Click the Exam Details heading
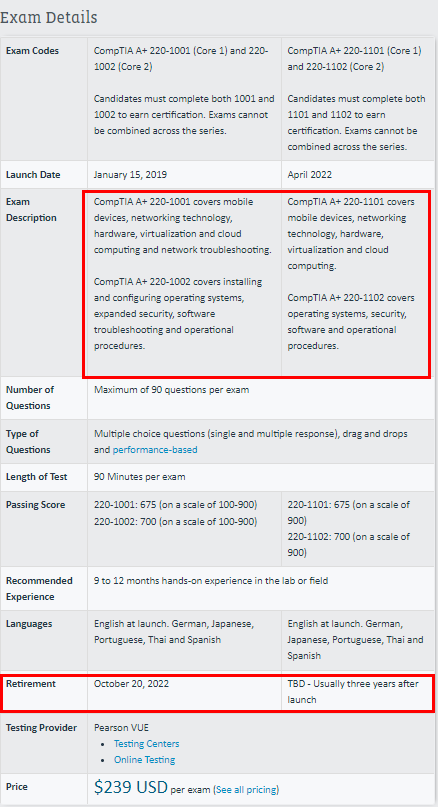The image size is (438, 807). click(48, 17)
